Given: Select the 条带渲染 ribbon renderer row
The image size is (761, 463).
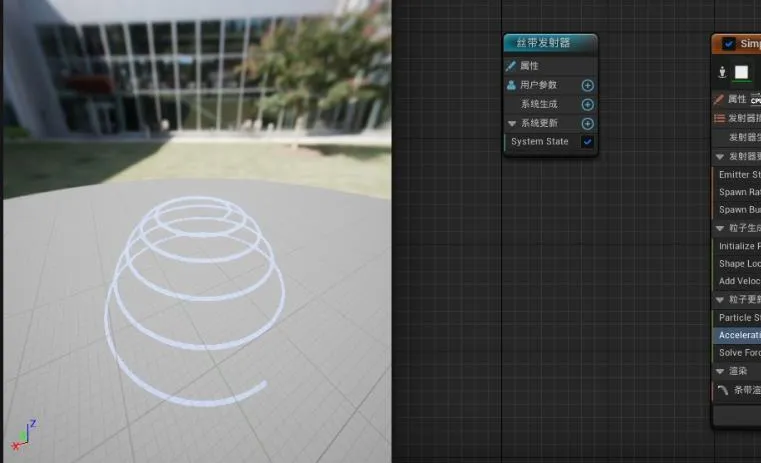Looking at the screenshot, I should (x=737, y=390).
